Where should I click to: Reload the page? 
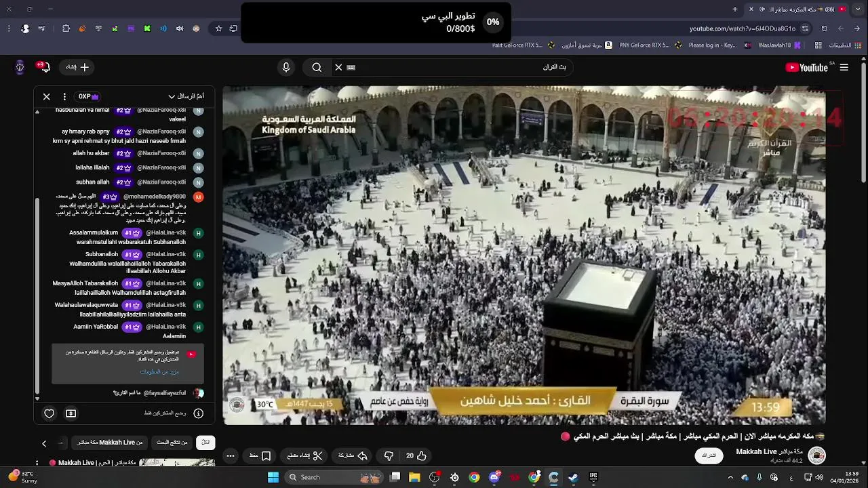(x=825, y=28)
